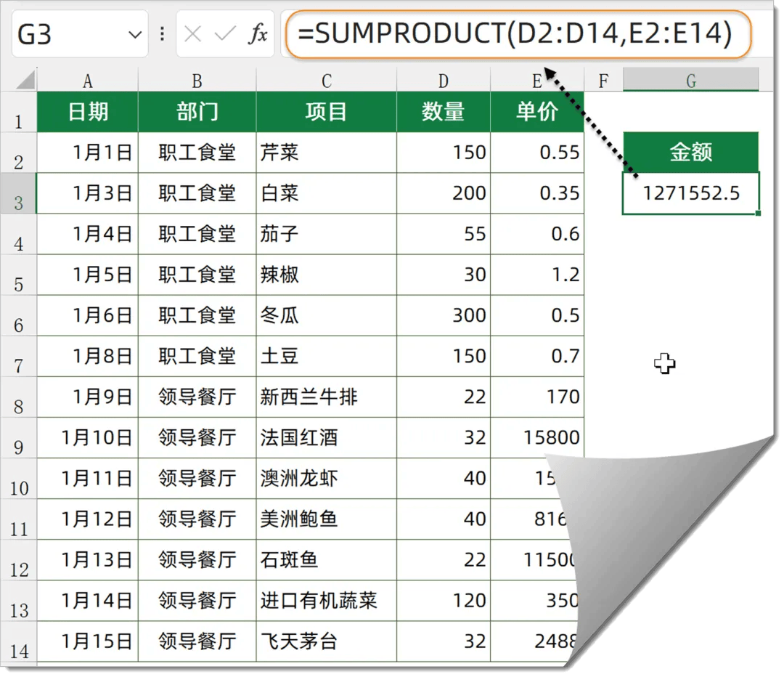Screen dimensions: 784x677
Task: Select row 10 header
Action: tap(18, 479)
